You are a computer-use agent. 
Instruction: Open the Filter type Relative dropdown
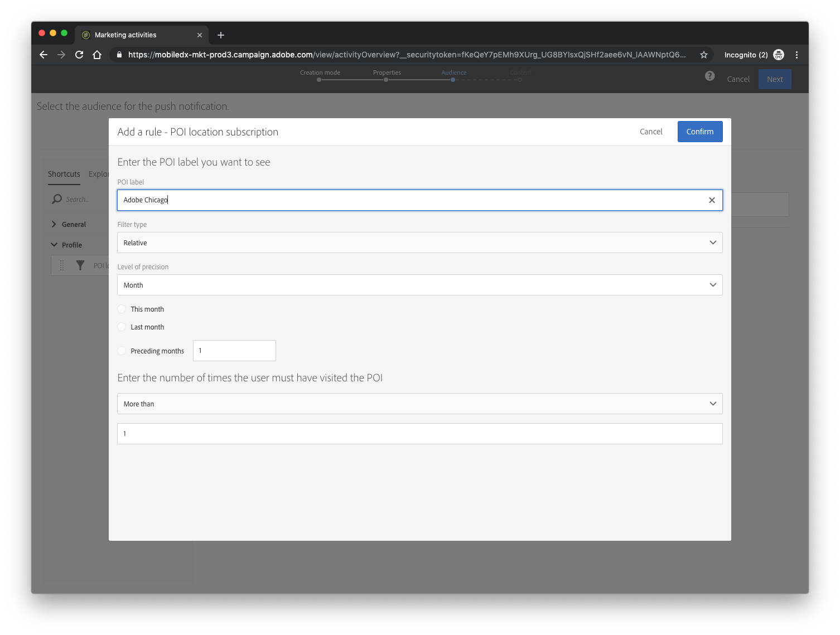[419, 243]
